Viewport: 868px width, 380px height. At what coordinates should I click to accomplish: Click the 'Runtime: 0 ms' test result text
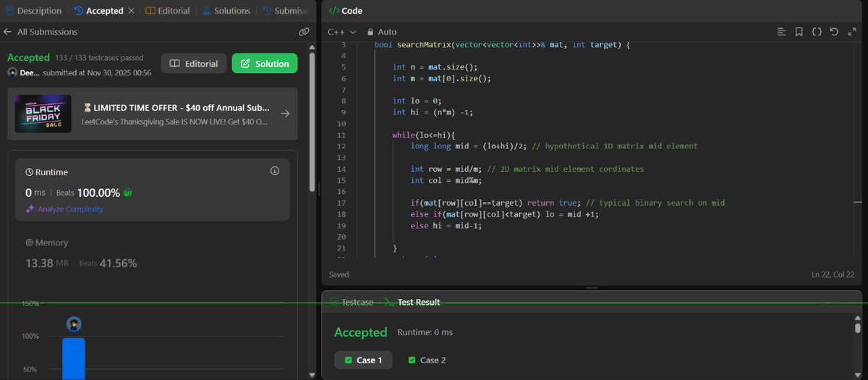click(x=425, y=332)
